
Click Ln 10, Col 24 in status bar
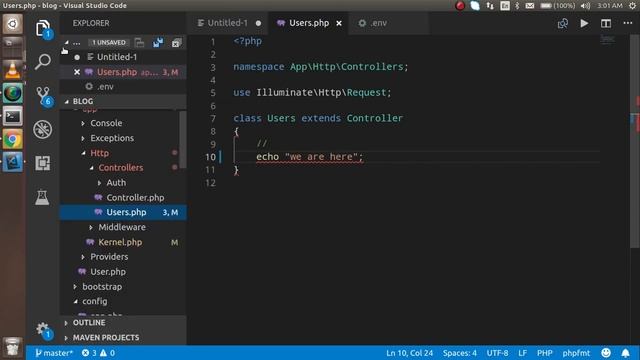[x=409, y=353]
